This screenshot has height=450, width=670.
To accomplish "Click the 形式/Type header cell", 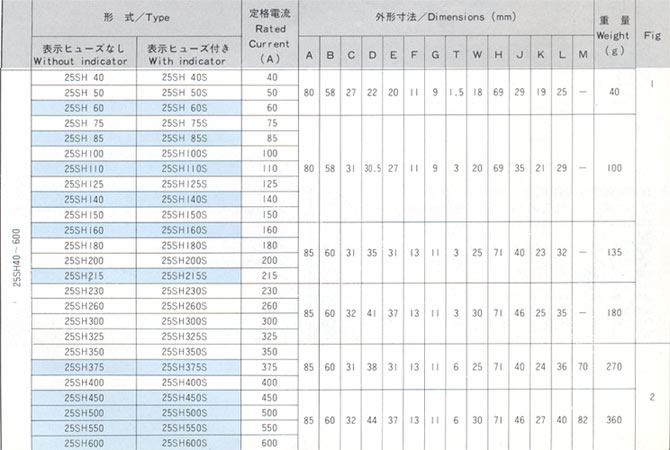I will click(x=137, y=18).
